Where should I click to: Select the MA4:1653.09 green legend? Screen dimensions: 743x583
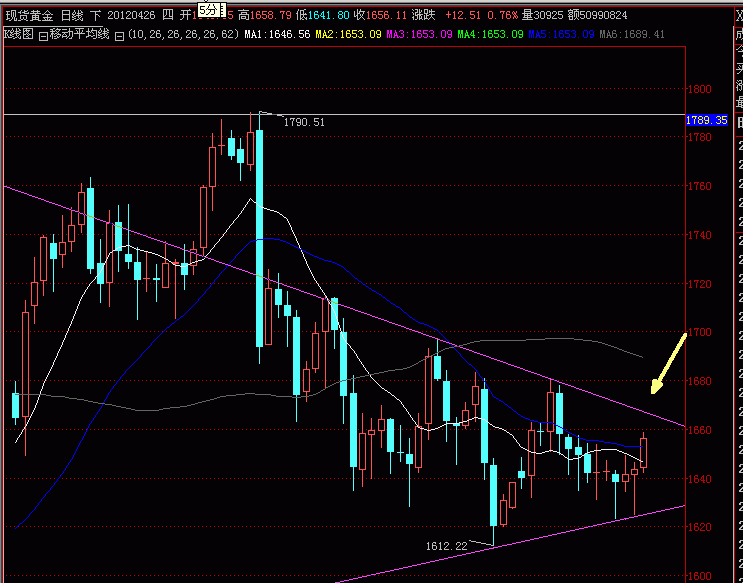490,35
